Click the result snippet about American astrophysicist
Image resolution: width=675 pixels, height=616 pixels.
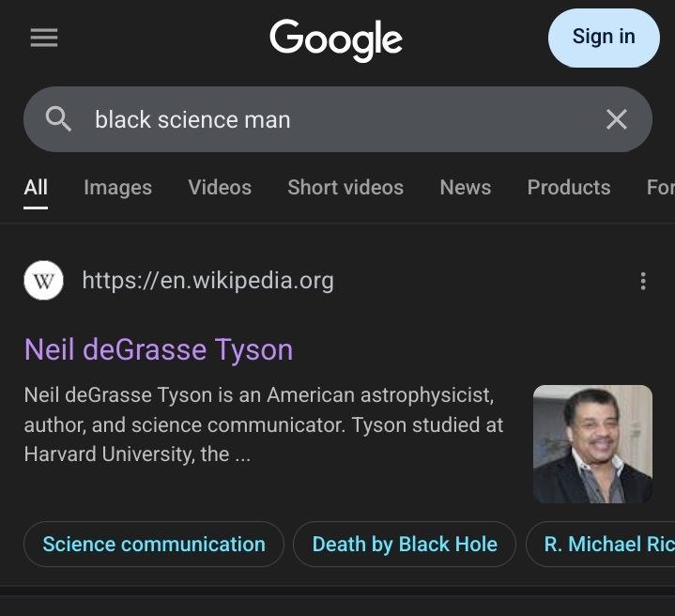tap(264, 424)
